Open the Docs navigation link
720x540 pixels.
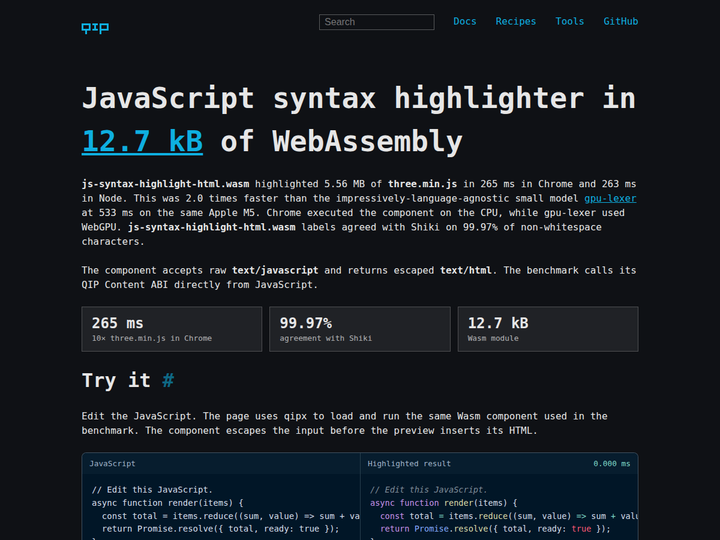(x=465, y=22)
